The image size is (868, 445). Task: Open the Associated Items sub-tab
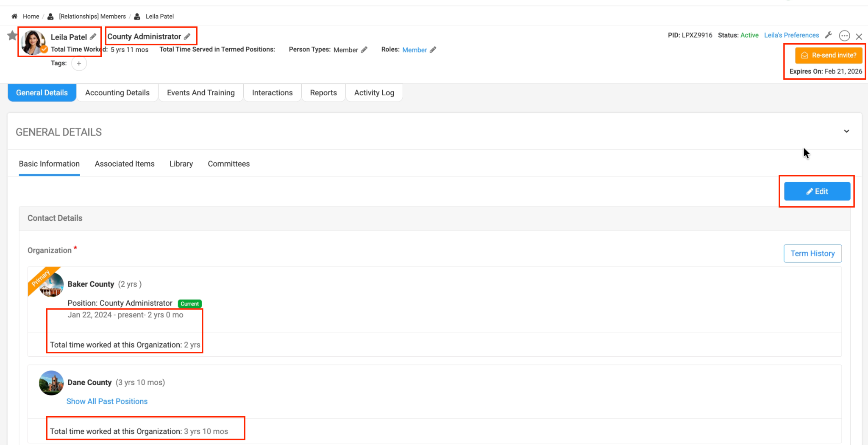coord(125,164)
